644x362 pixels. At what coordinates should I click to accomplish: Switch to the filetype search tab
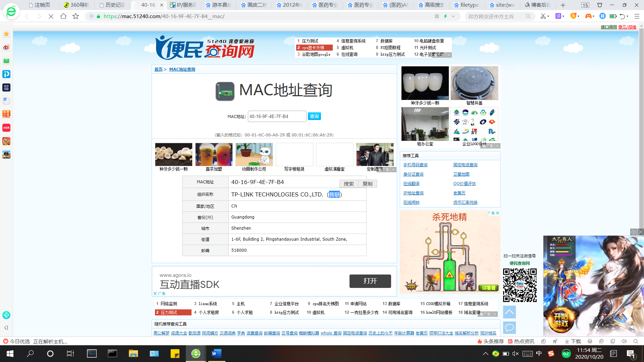(467, 5)
